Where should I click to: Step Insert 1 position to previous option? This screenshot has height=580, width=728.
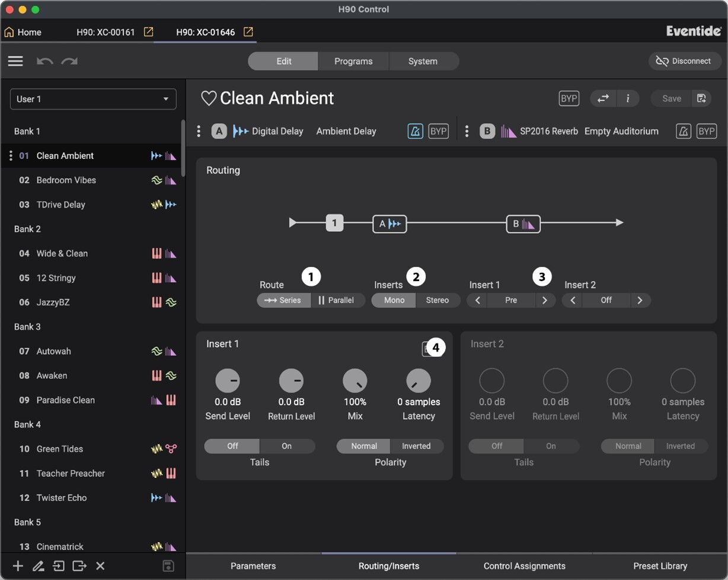(x=477, y=300)
